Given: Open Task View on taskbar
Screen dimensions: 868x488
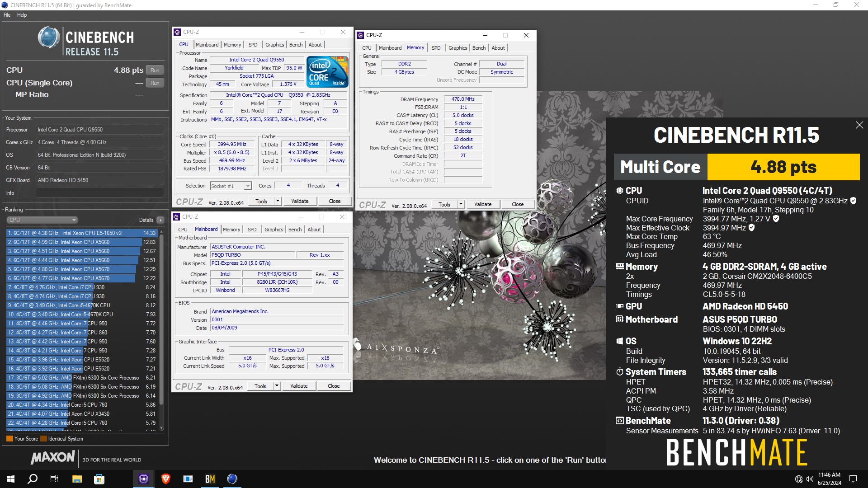Looking at the screenshot, I should click(54, 479).
